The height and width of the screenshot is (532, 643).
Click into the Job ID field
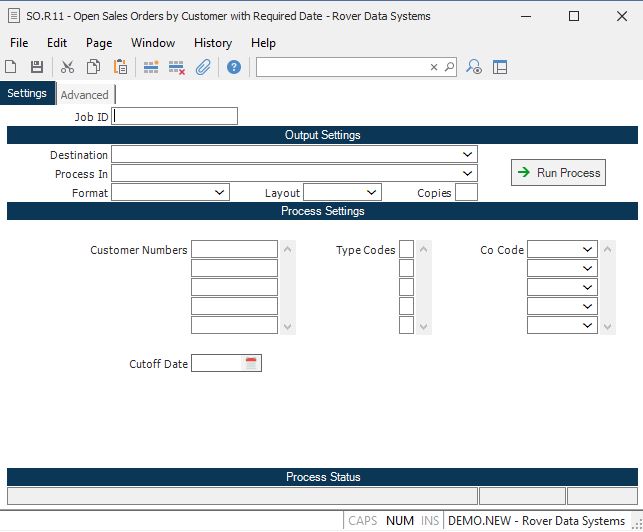pos(176,116)
